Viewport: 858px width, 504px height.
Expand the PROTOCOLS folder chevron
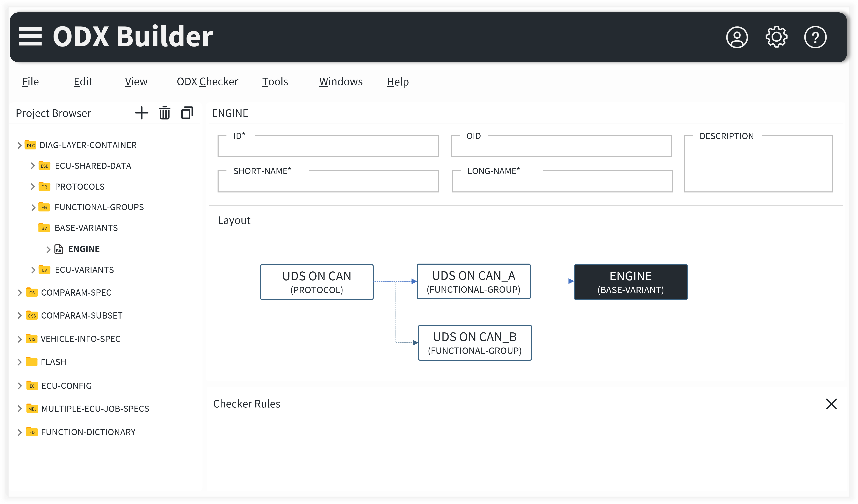[x=33, y=186]
